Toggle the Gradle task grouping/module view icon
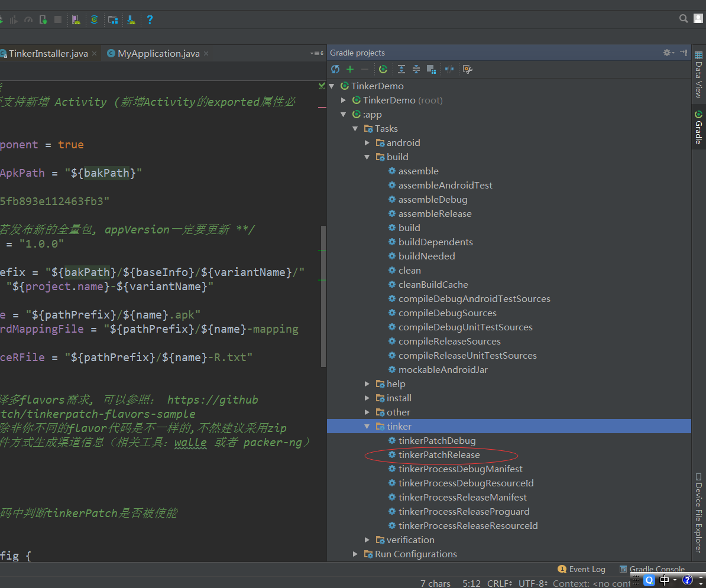This screenshot has width=706, height=588. 431,69
